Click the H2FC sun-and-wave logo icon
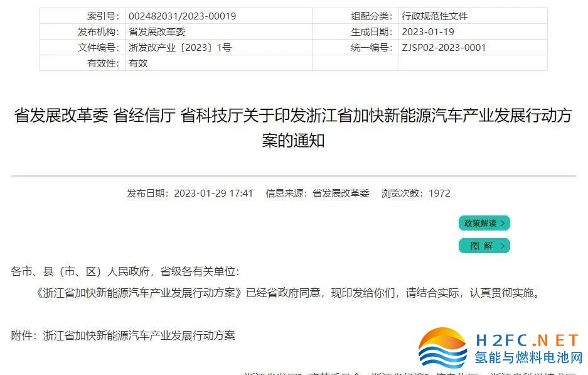 pos(442,349)
